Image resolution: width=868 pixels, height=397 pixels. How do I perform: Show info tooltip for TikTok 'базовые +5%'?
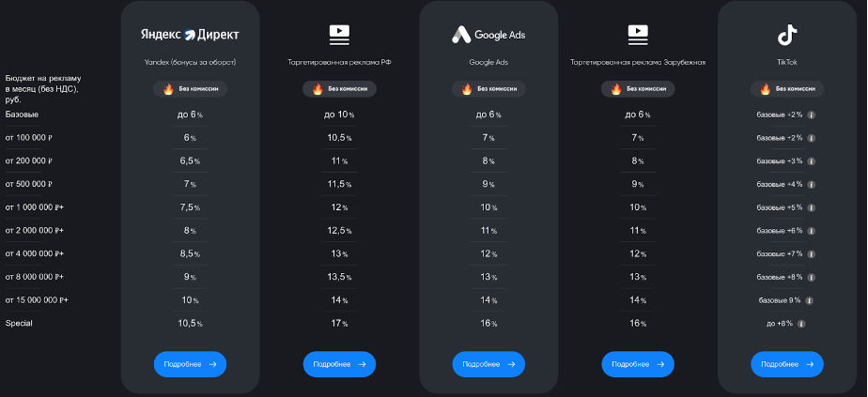tap(811, 207)
